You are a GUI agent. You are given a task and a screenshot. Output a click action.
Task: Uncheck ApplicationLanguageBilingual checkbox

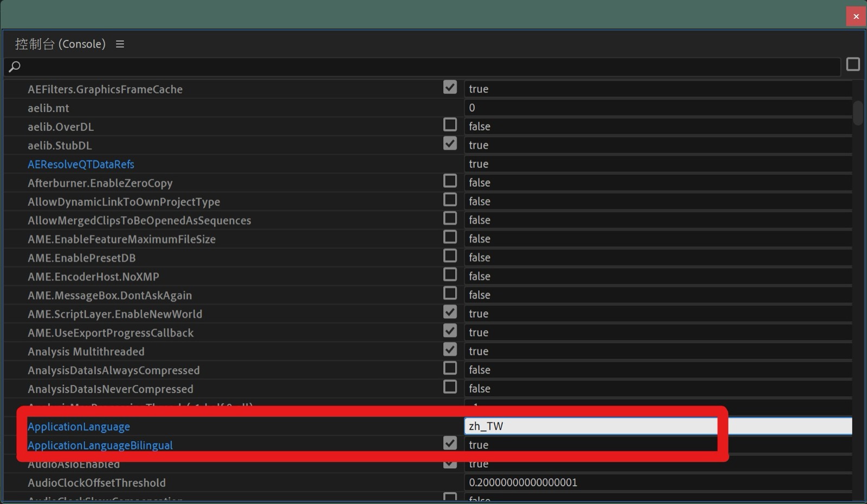click(x=450, y=443)
